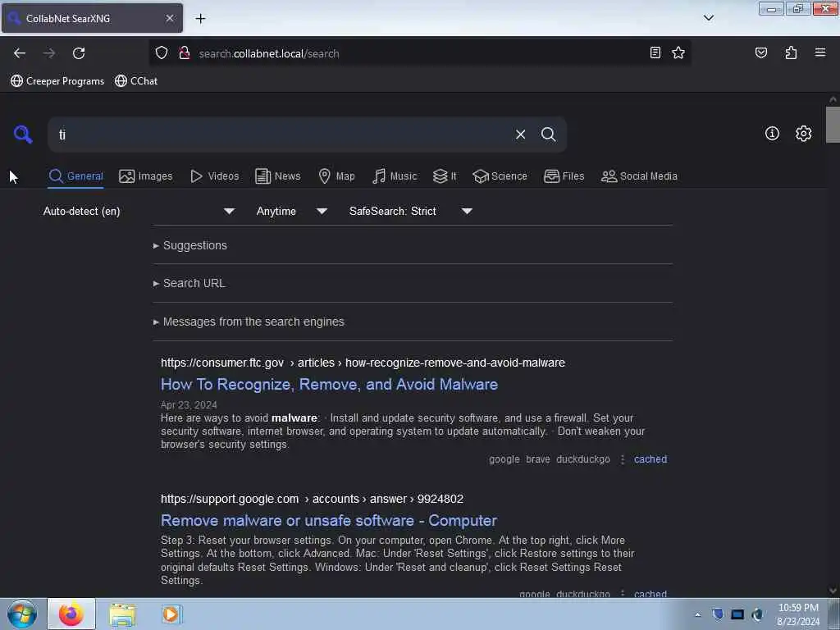This screenshot has width=840, height=630.
Task: Switch to the Videos category tab
Action: tap(214, 176)
